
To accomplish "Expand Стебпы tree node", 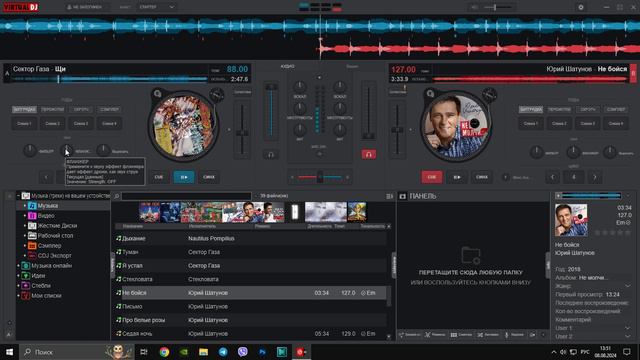I will coord(18,286).
